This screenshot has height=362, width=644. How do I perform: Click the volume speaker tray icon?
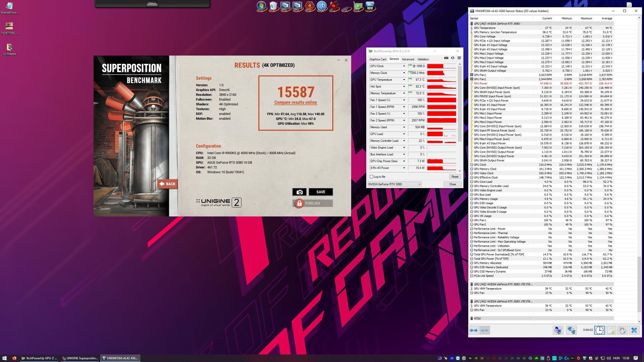[609, 358]
